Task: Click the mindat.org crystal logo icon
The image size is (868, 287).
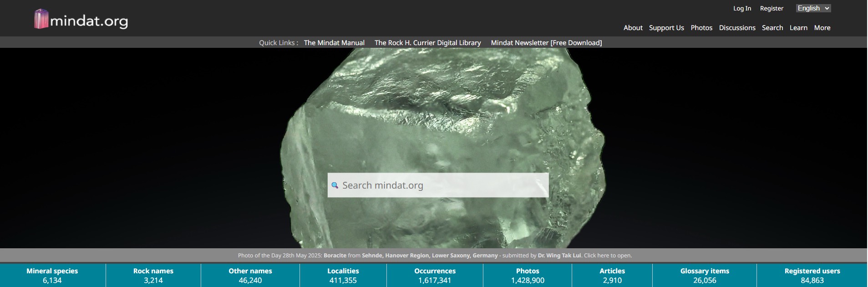Action: (x=41, y=19)
